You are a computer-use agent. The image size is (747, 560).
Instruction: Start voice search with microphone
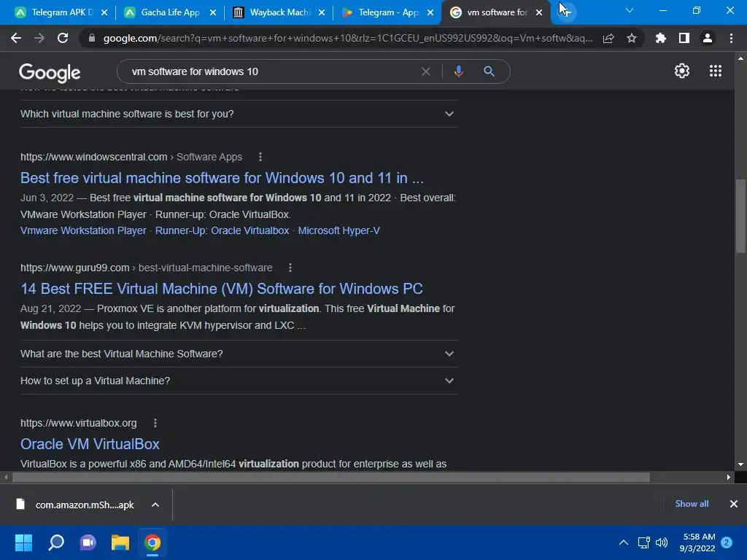pyautogui.click(x=458, y=71)
